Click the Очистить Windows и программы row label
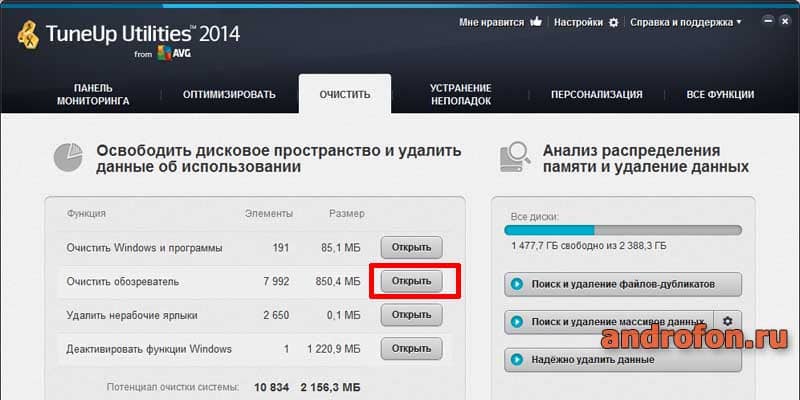Image resolution: width=800 pixels, height=400 pixels. pyautogui.click(x=144, y=248)
